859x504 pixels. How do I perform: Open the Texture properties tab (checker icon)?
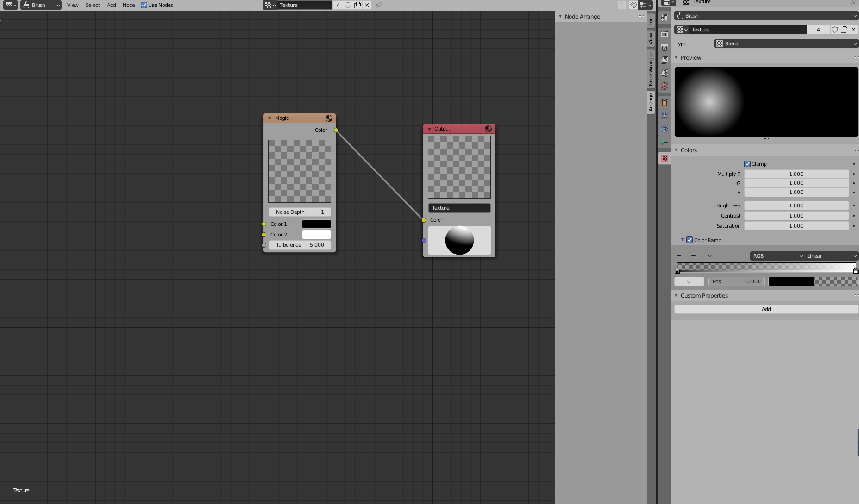(x=665, y=158)
